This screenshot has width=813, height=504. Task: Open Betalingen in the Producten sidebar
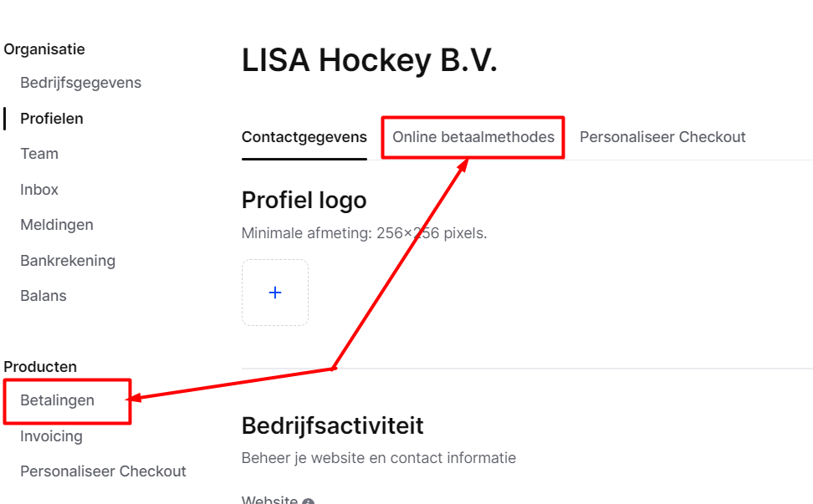57,400
